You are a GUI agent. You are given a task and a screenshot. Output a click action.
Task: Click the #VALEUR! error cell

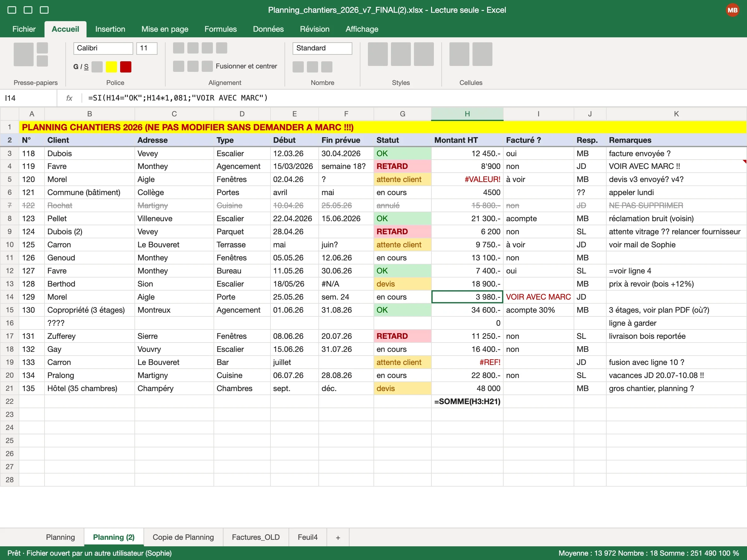click(x=467, y=179)
